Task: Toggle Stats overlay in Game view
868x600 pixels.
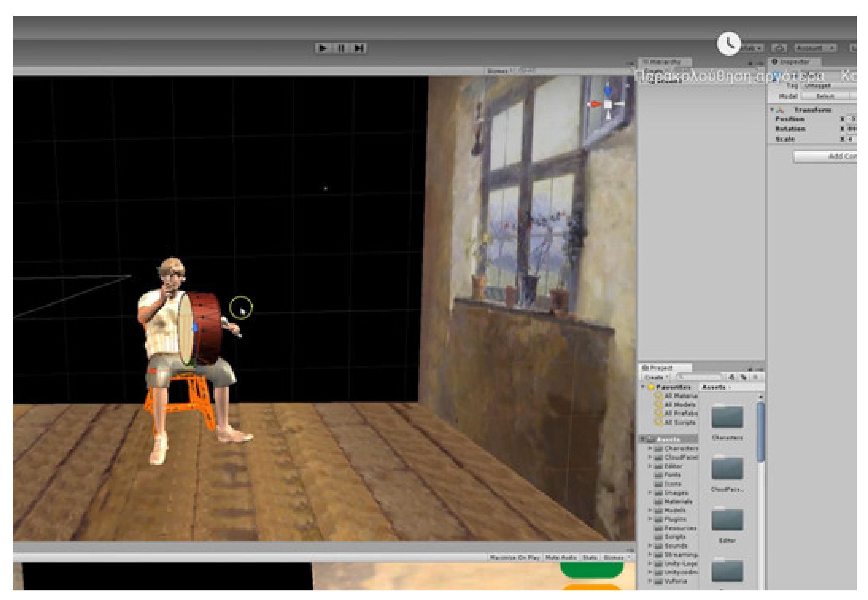Action: click(x=590, y=558)
